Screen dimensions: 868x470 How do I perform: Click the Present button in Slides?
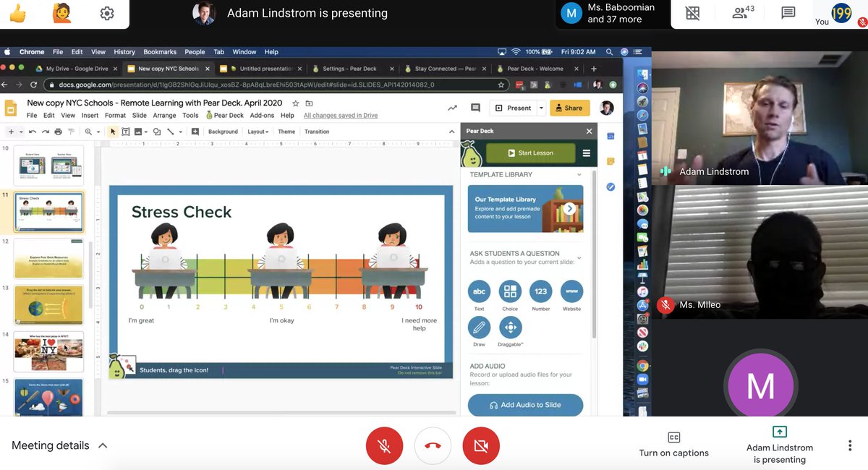coord(513,108)
